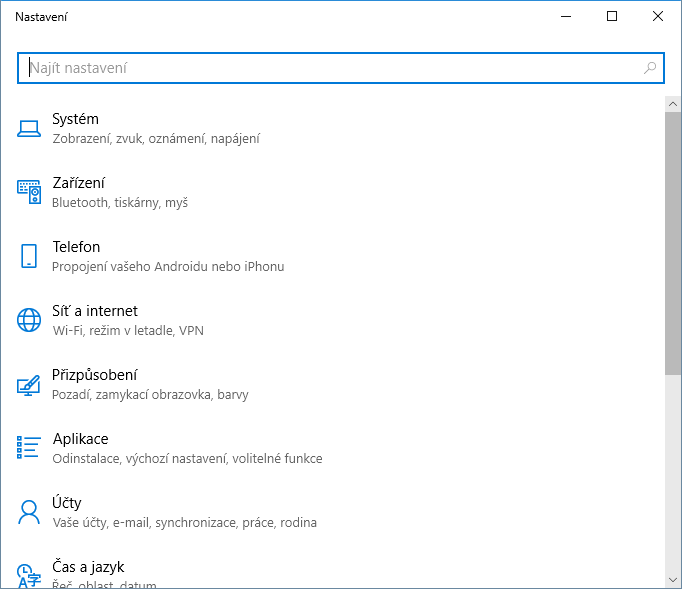
Task: Focus the Najít nastavení search field
Action: click(341, 68)
